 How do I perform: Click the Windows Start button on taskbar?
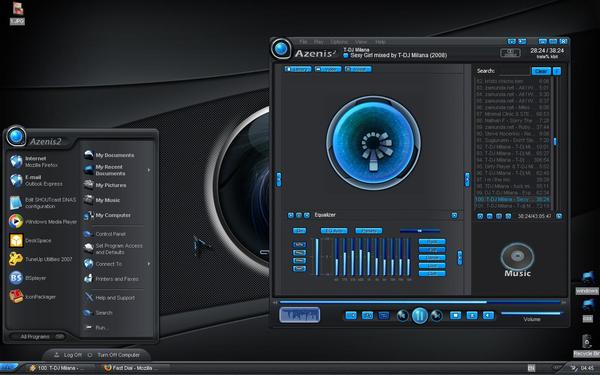tap(8, 368)
